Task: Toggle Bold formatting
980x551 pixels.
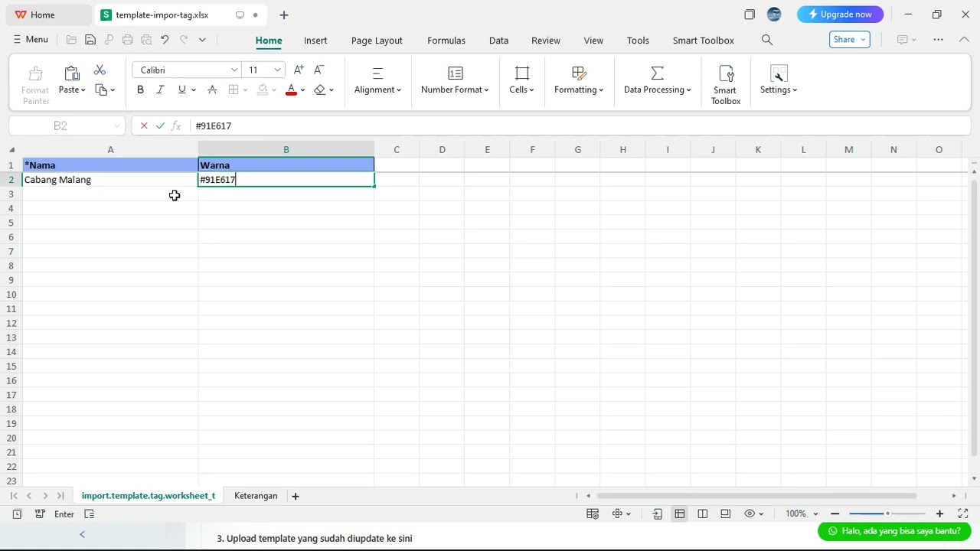Action: [x=140, y=90]
